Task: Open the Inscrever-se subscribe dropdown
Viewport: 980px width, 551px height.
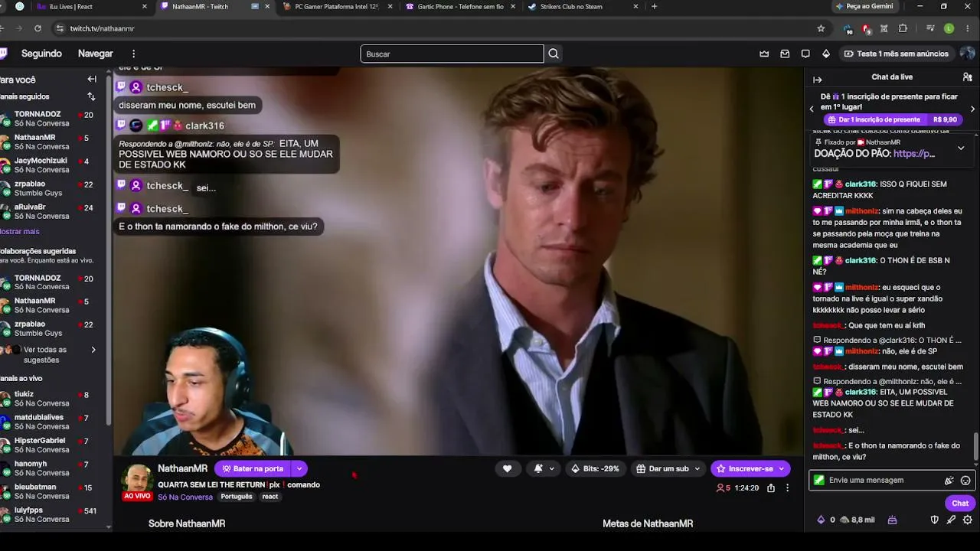Action: pos(781,468)
